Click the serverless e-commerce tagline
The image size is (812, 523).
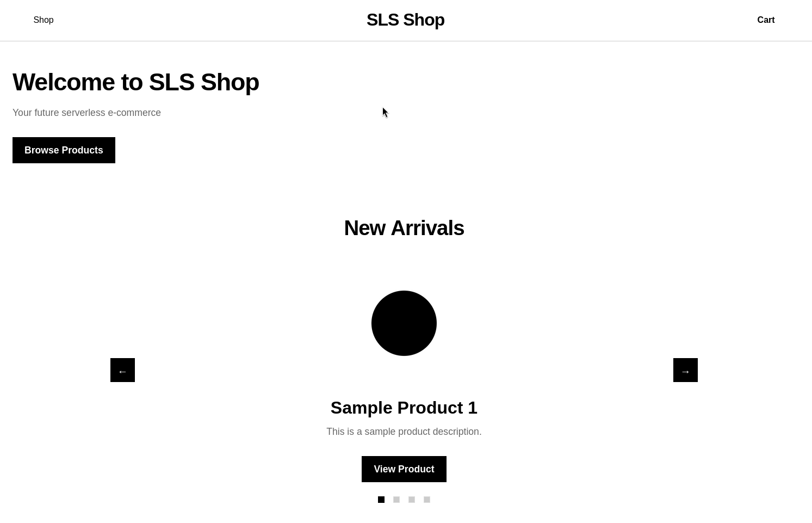[x=86, y=113]
